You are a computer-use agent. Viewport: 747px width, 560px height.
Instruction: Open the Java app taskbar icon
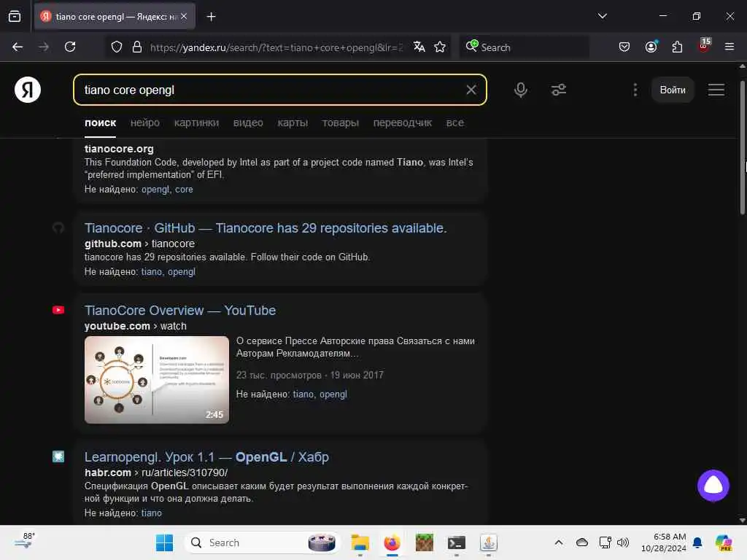(488, 542)
